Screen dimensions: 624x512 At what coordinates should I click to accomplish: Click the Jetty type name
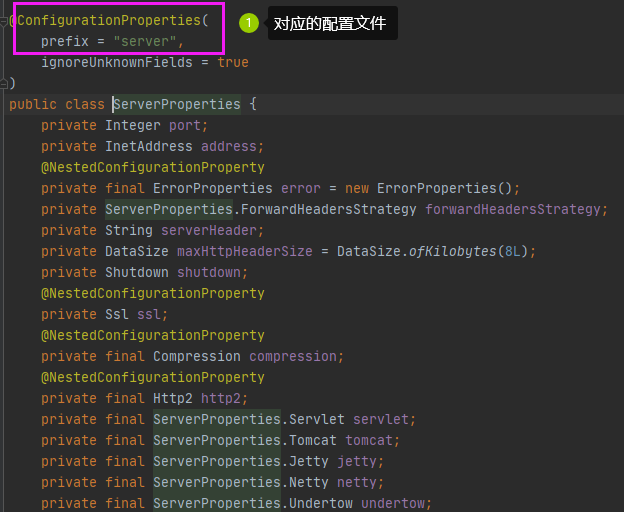tap(309, 461)
